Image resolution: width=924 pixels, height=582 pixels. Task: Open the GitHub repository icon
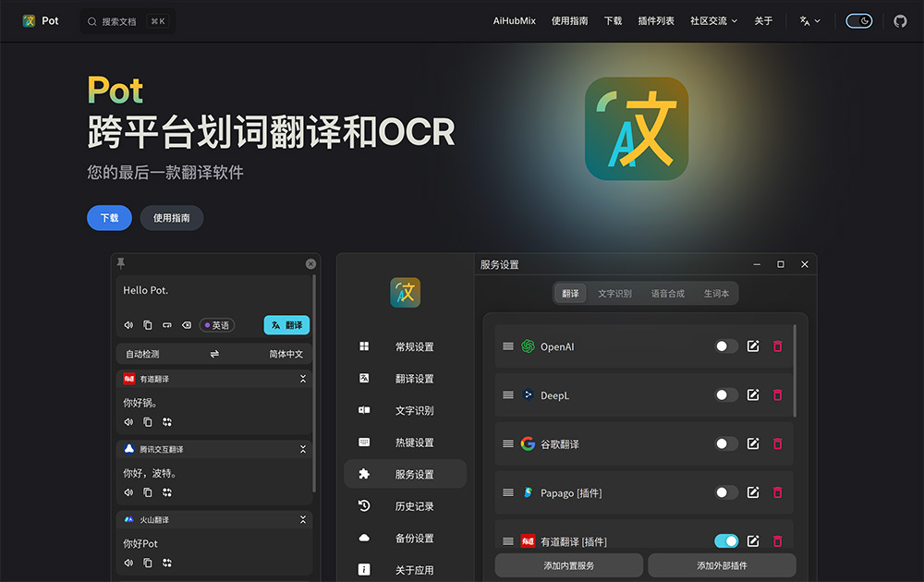[900, 21]
